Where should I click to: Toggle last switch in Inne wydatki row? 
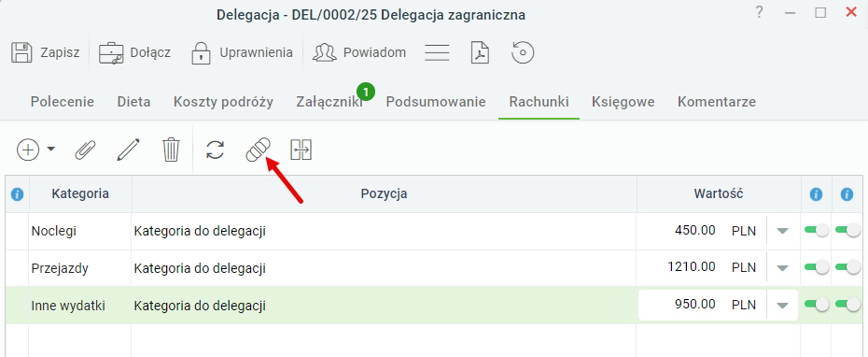point(848,304)
